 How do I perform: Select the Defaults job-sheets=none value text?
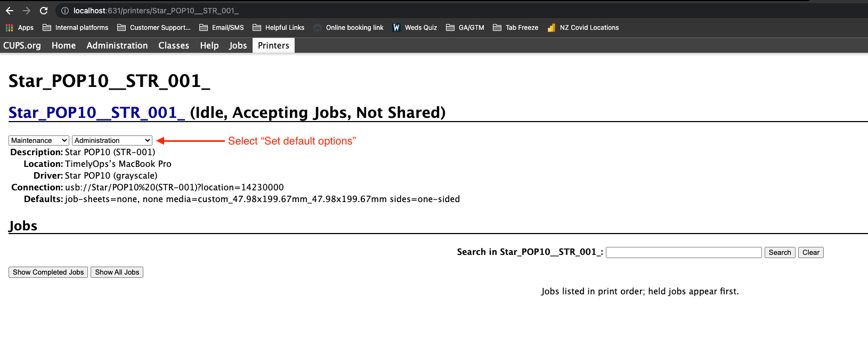coord(262,199)
